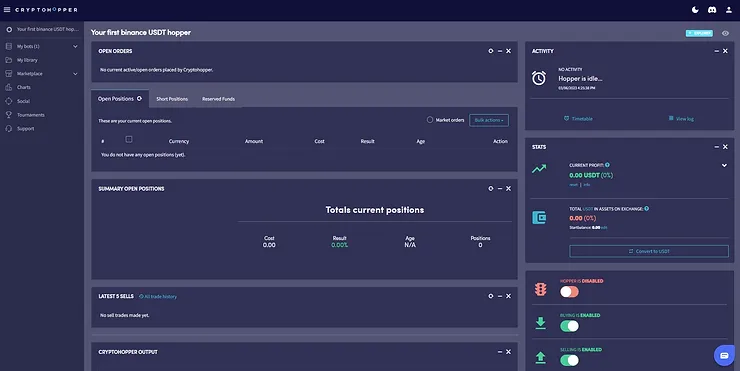Open Marketplace in the sidebar
740x371 pixels.
(x=30, y=74)
